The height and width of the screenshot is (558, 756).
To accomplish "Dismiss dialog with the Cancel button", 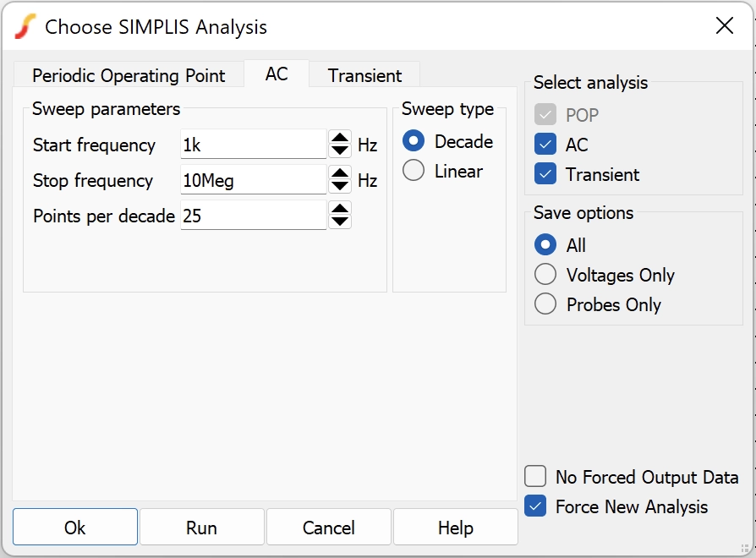I will pos(328,528).
